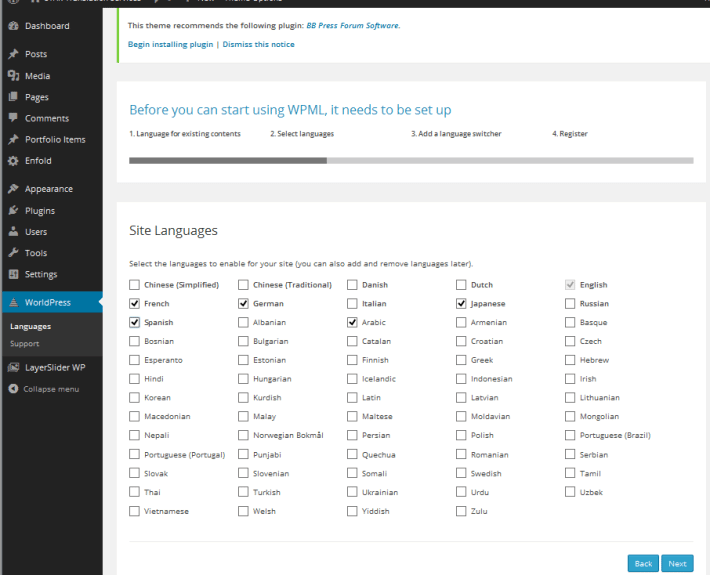Click the Appearance brush icon
This screenshot has height=575, width=710.
pos(14,188)
